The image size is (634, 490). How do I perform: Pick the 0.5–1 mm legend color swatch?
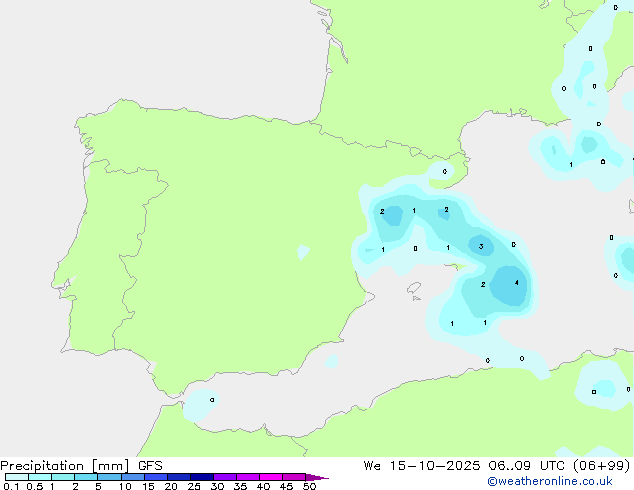(40, 477)
